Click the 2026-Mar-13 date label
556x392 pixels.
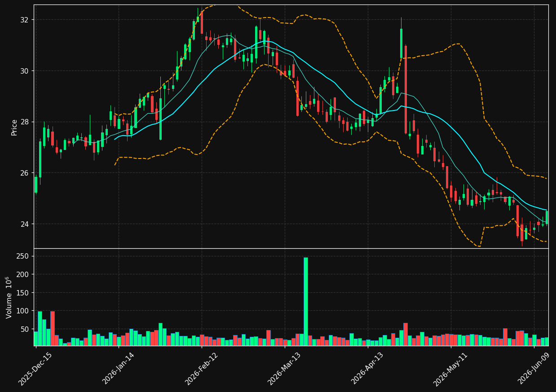[284, 369]
